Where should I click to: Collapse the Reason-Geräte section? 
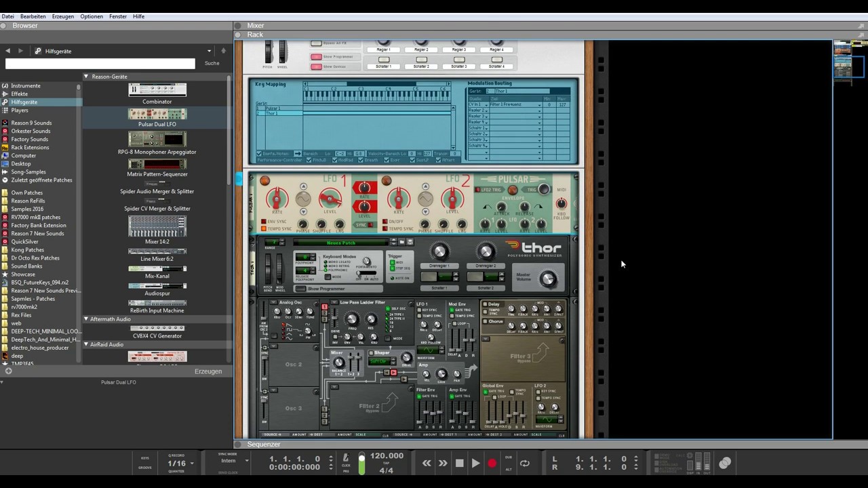click(x=86, y=77)
